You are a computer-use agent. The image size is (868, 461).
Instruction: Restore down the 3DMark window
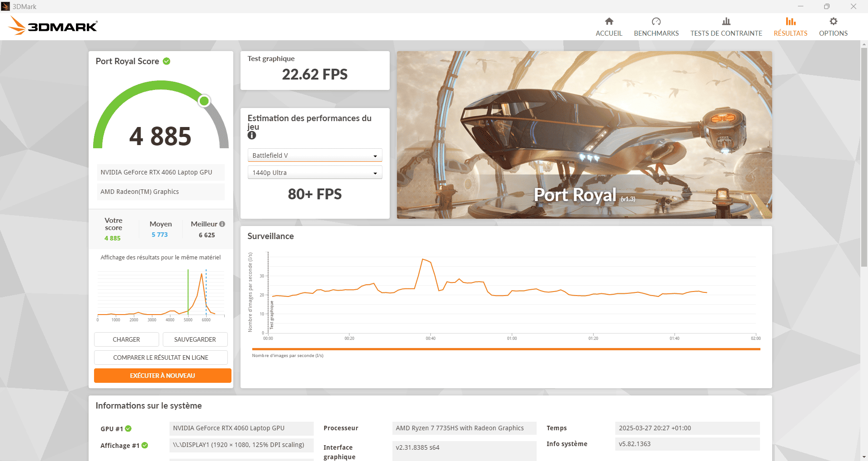(x=826, y=6)
